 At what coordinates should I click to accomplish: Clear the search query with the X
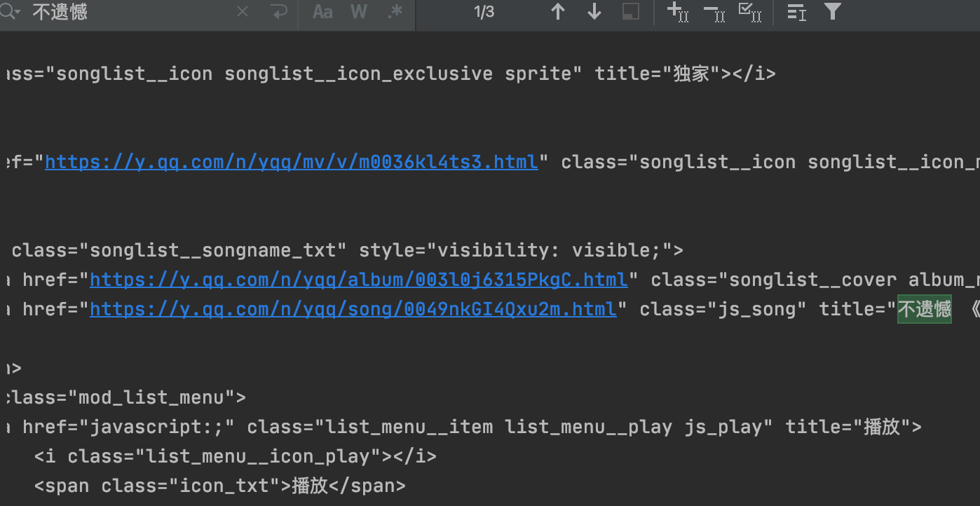pos(242,11)
